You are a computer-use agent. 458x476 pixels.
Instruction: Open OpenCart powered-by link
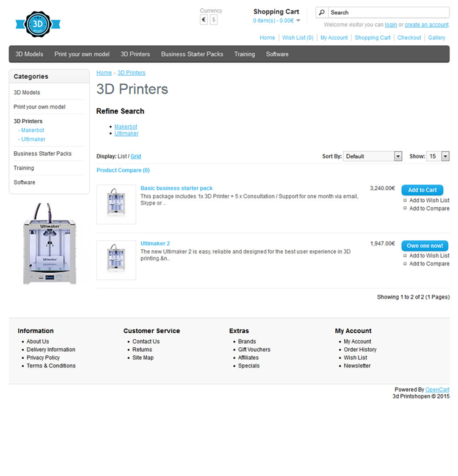437,389
